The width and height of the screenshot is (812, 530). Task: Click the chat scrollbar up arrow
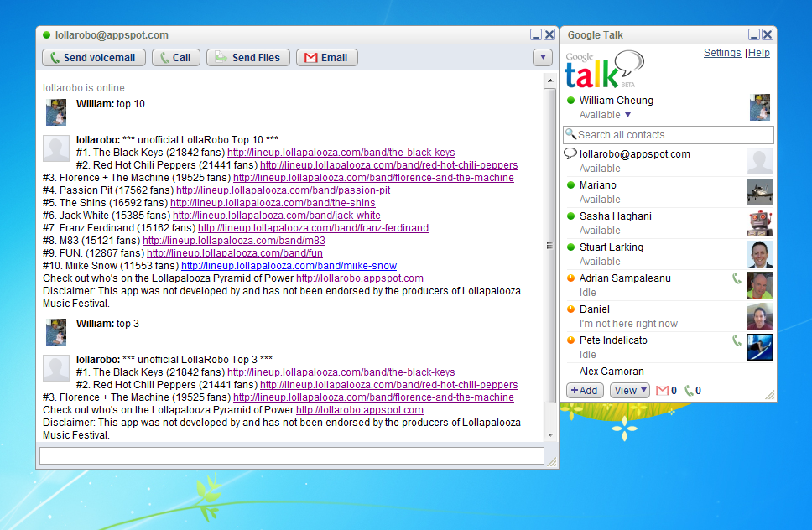(550, 81)
